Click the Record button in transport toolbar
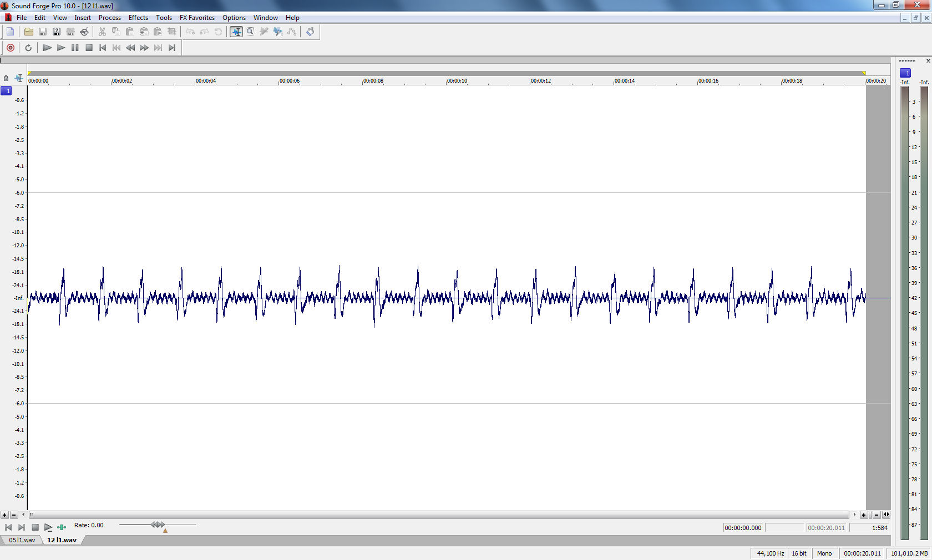The height and width of the screenshot is (560, 932). click(x=11, y=48)
